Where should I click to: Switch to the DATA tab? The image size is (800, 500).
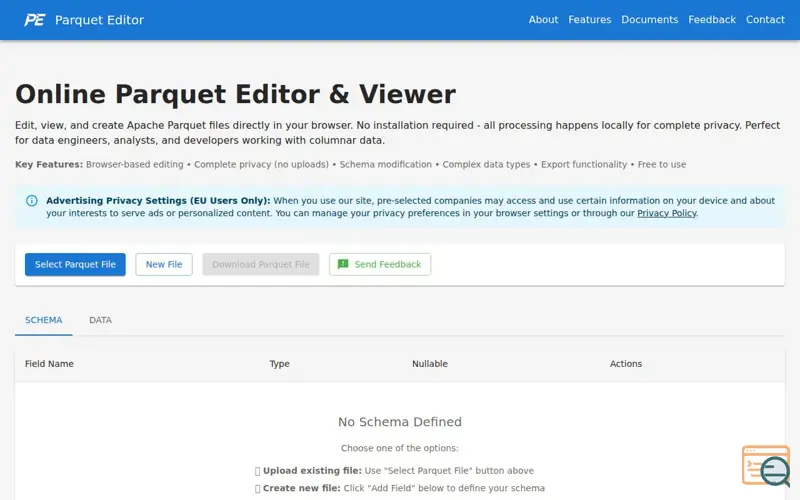pos(100,320)
